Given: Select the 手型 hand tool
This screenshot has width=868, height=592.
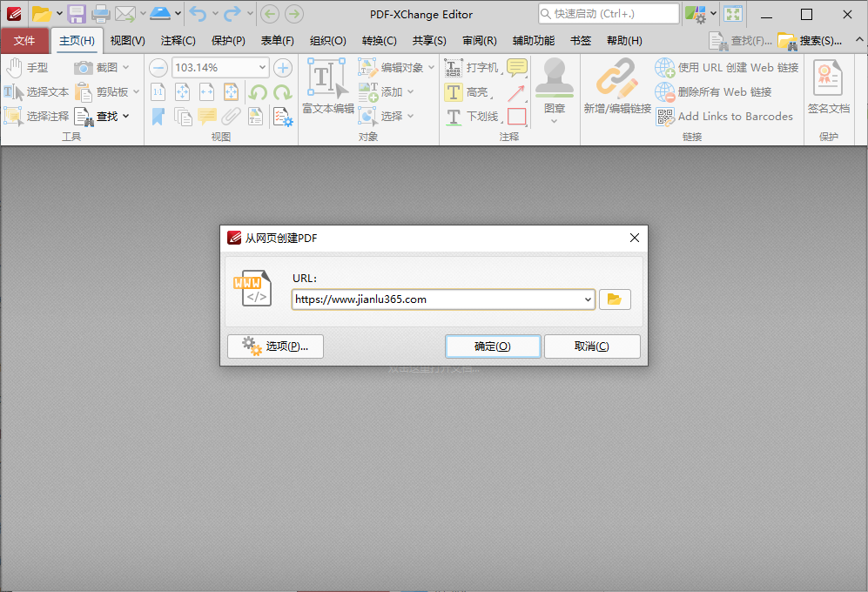Looking at the screenshot, I should 26,68.
